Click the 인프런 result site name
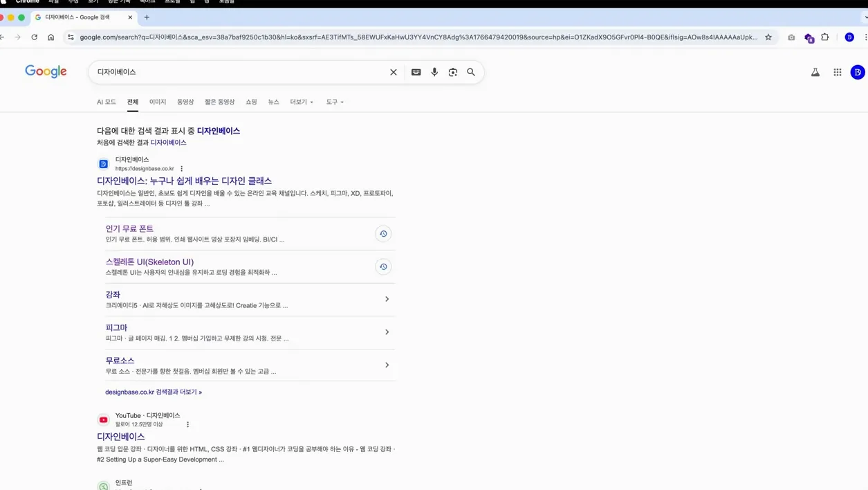This screenshot has width=868, height=490. [124, 482]
